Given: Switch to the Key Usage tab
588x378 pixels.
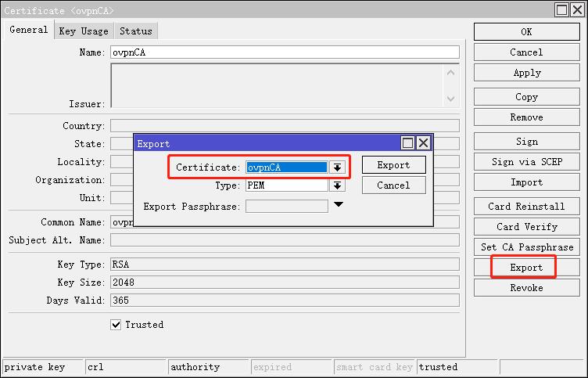Looking at the screenshot, I should (x=84, y=31).
